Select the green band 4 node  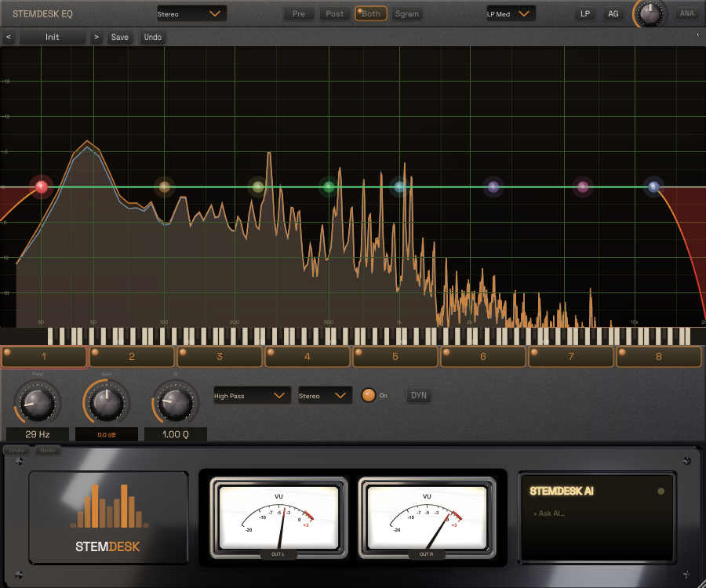(x=329, y=187)
